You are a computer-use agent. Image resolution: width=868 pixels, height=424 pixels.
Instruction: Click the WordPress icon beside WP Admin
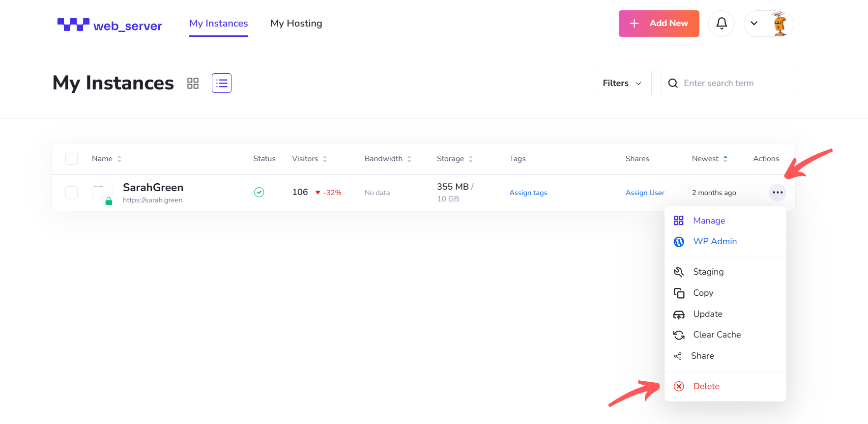679,242
